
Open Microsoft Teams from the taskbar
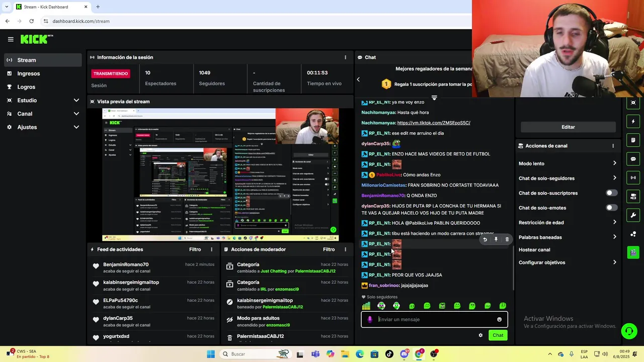tap(315, 354)
